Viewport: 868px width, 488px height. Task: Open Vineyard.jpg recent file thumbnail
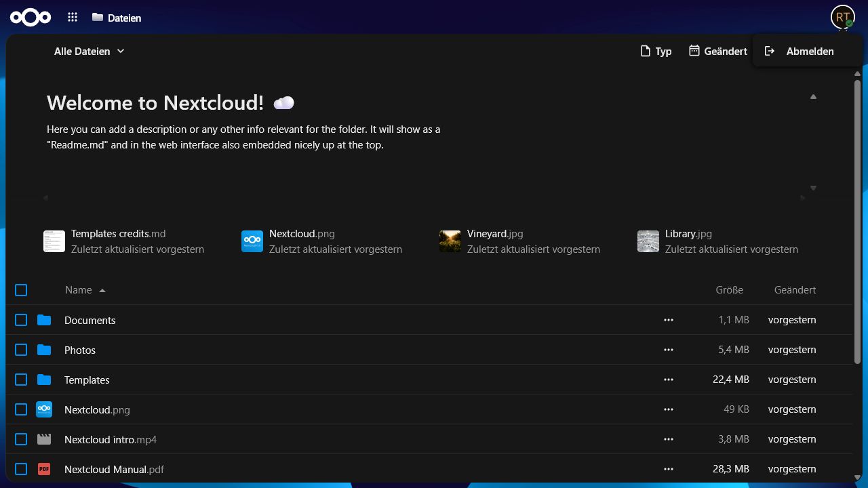[x=450, y=241]
